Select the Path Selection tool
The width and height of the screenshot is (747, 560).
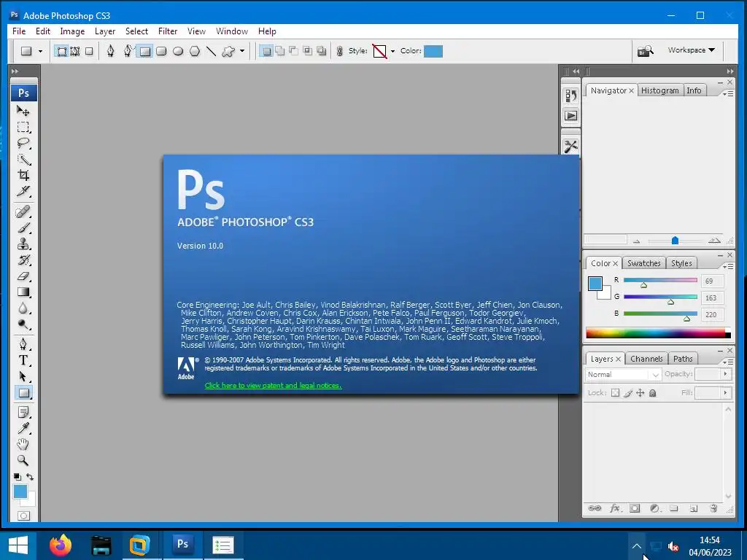point(23,376)
